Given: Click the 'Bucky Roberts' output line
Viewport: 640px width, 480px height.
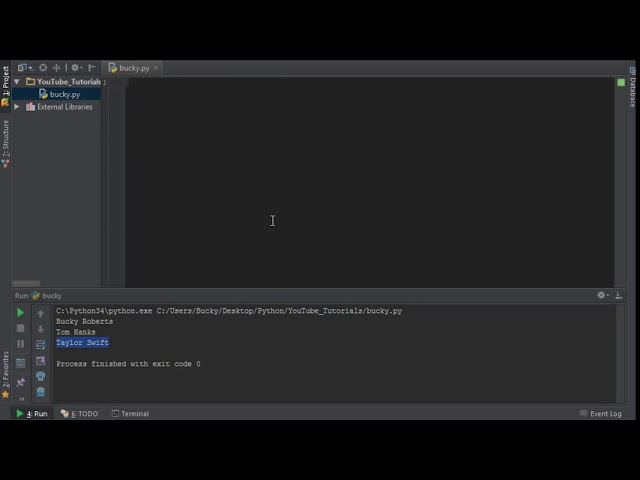Looking at the screenshot, I should pyautogui.click(x=84, y=322).
